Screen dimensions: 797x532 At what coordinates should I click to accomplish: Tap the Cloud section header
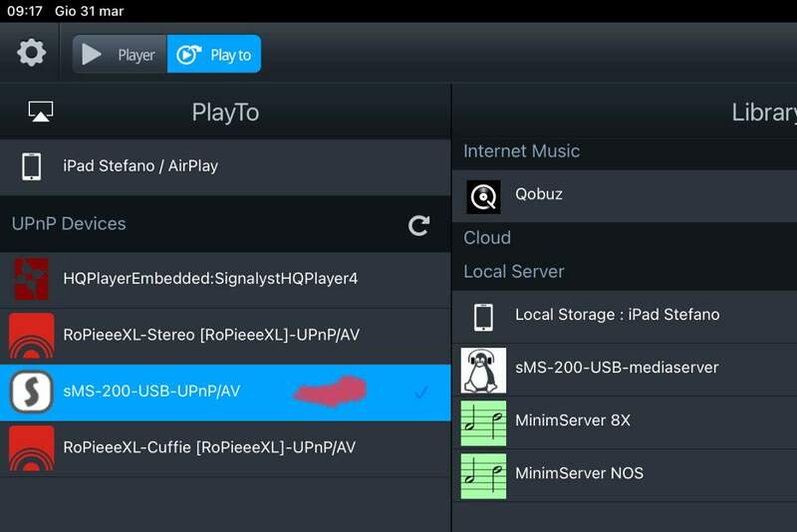pyautogui.click(x=487, y=238)
